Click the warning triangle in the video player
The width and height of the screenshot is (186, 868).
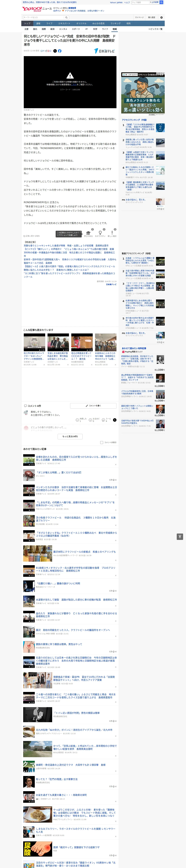(x=70, y=76)
